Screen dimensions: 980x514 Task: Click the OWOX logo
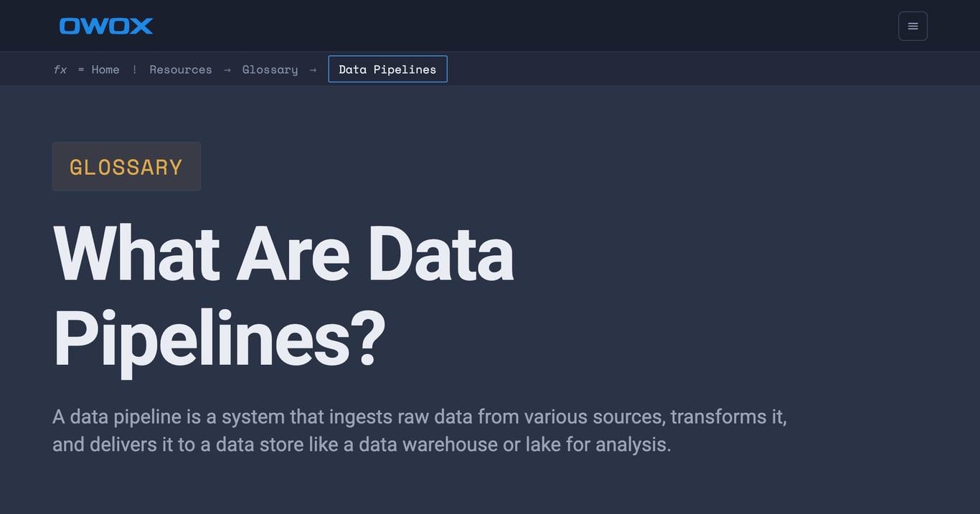[106, 26]
